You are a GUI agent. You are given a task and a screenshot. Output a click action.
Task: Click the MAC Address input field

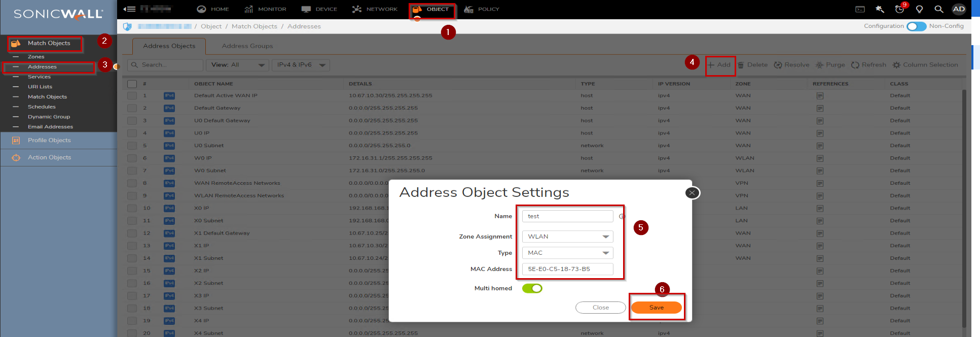(567, 269)
